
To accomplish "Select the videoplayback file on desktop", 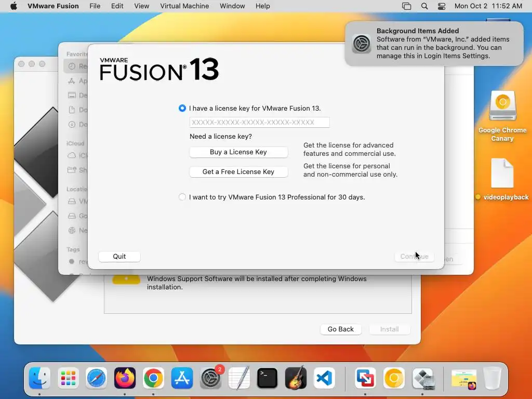I will pyautogui.click(x=502, y=173).
